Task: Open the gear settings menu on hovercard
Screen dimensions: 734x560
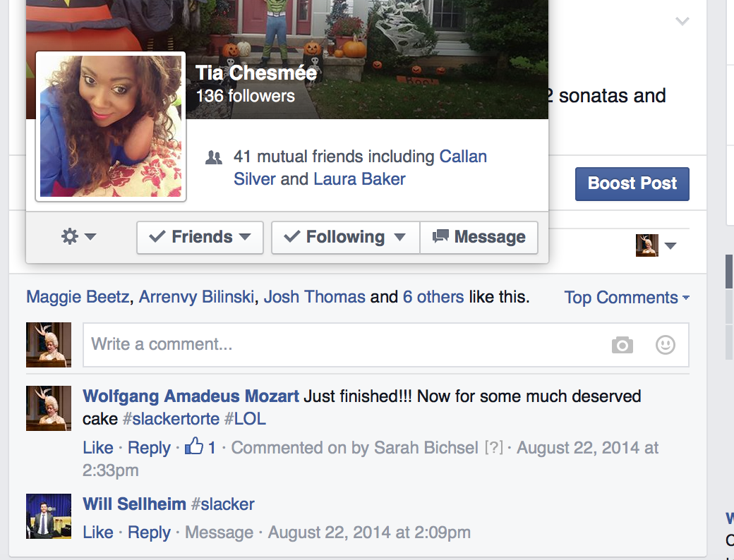Action: tap(78, 237)
